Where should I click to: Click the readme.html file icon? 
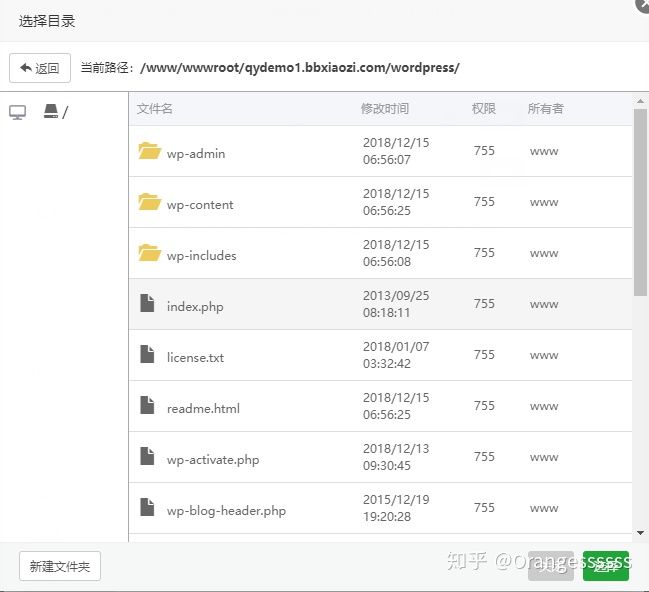[147, 405]
